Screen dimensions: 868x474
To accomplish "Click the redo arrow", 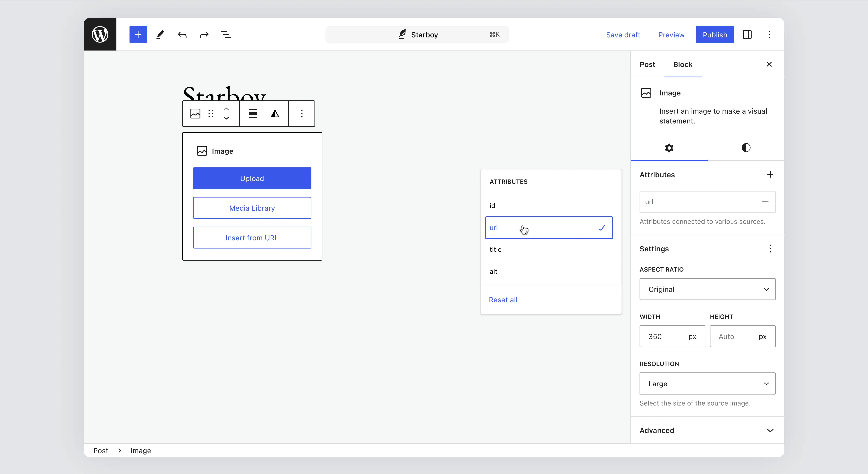I will pyautogui.click(x=204, y=34).
